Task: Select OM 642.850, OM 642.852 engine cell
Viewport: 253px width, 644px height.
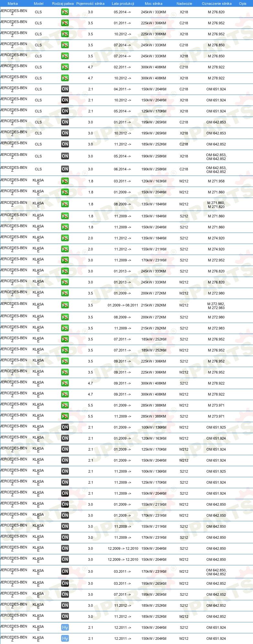Action: [216, 572]
